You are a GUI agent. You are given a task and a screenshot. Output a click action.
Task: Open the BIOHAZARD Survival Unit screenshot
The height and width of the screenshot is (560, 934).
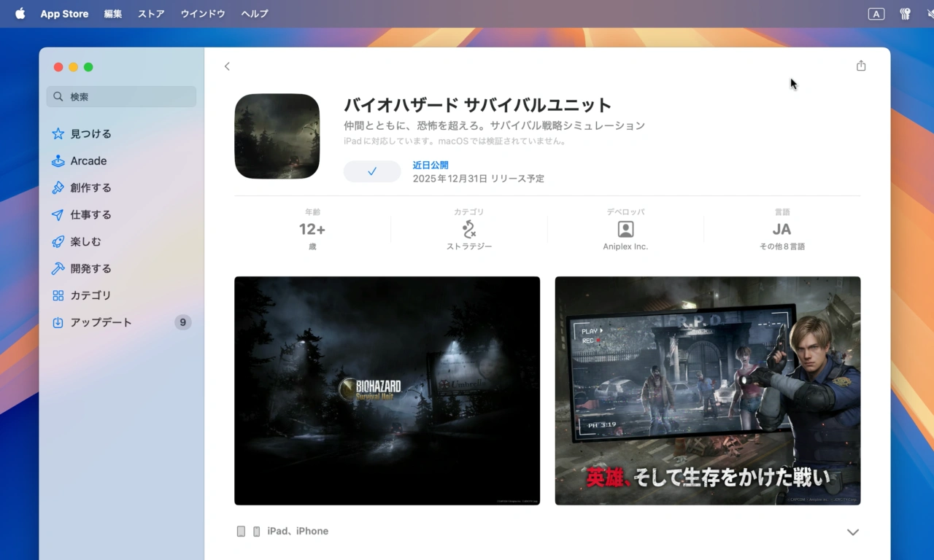coord(387,390)
